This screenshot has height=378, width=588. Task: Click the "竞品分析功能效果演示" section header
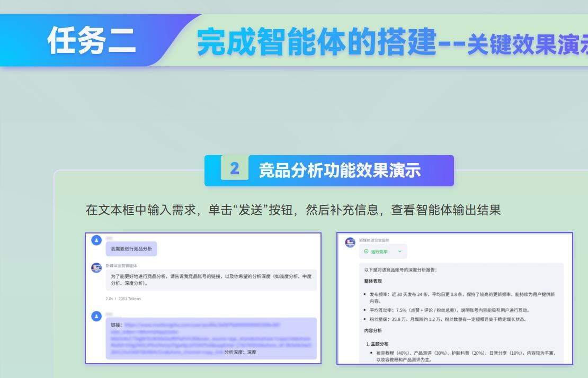pos(340,170)
